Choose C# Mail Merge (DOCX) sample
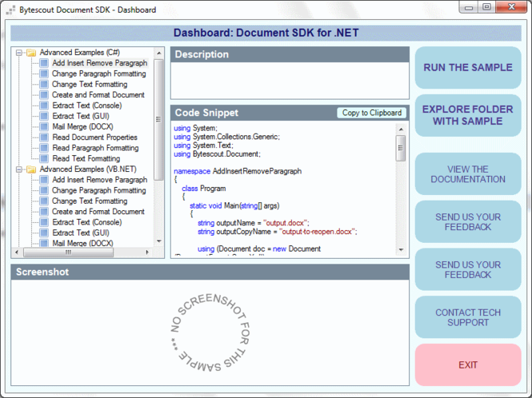 point(82,126)
